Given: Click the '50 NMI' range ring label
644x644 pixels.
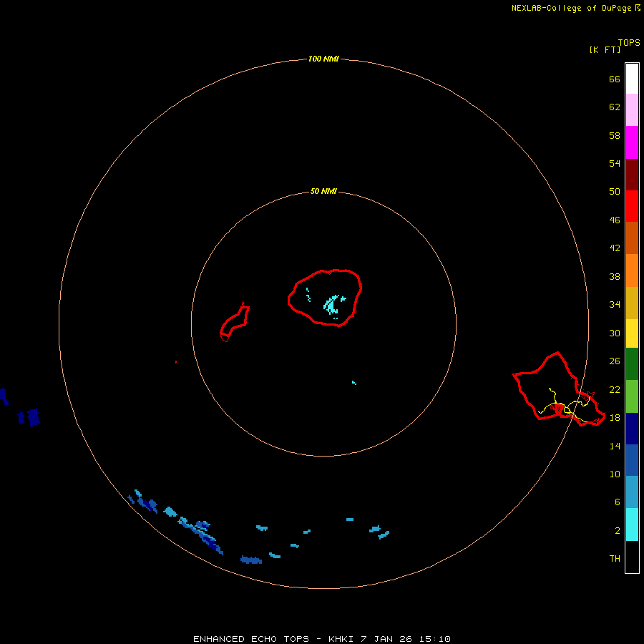Looking at the screenshot, I should tap(323, 191).
